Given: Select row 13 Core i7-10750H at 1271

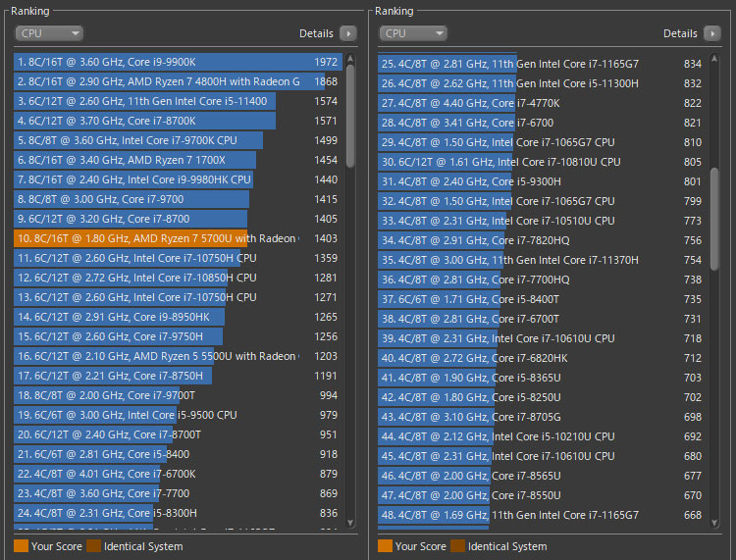Looking at the screenshot, I should pyautogui.click(x=179, y=297).
